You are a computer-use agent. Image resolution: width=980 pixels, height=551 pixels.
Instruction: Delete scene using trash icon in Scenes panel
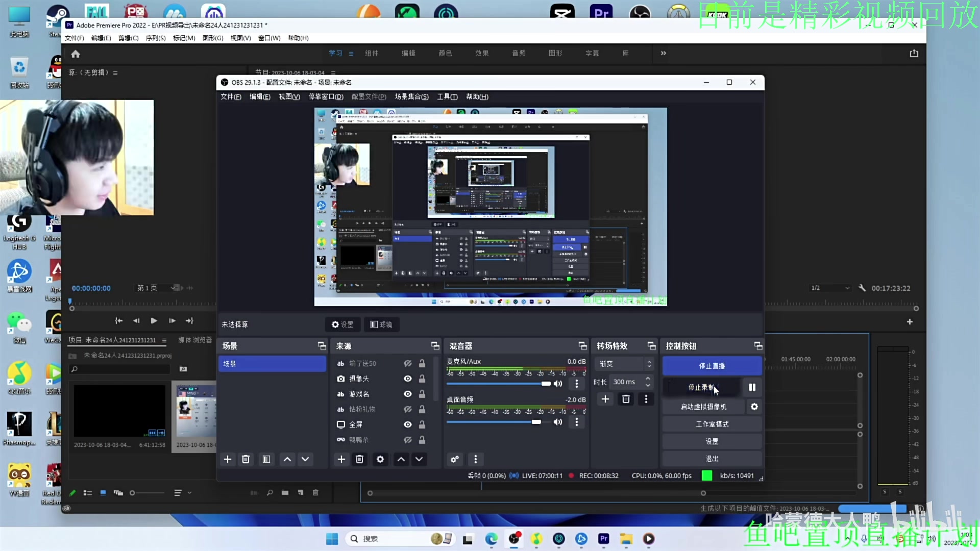[x=246, y=459]
